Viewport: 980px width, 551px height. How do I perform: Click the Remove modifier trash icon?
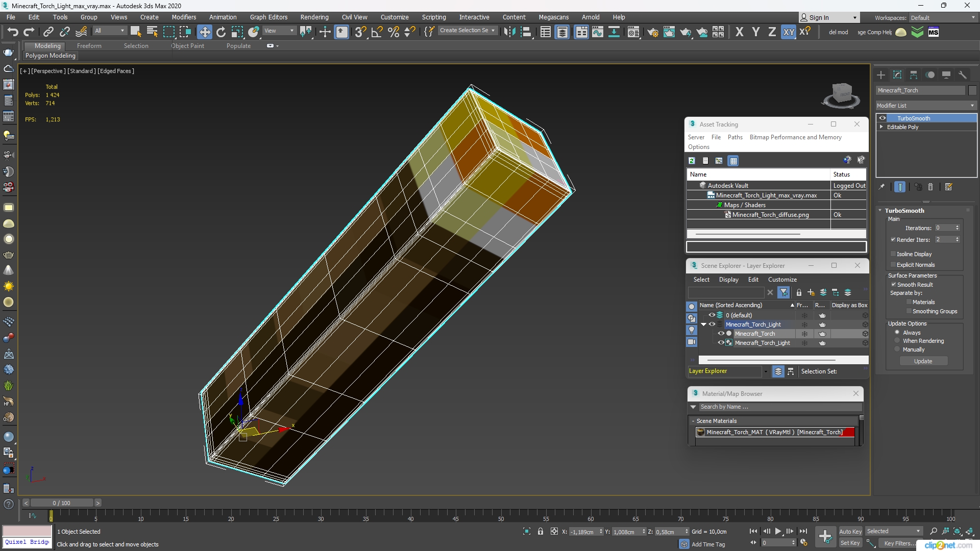(930, 187)
